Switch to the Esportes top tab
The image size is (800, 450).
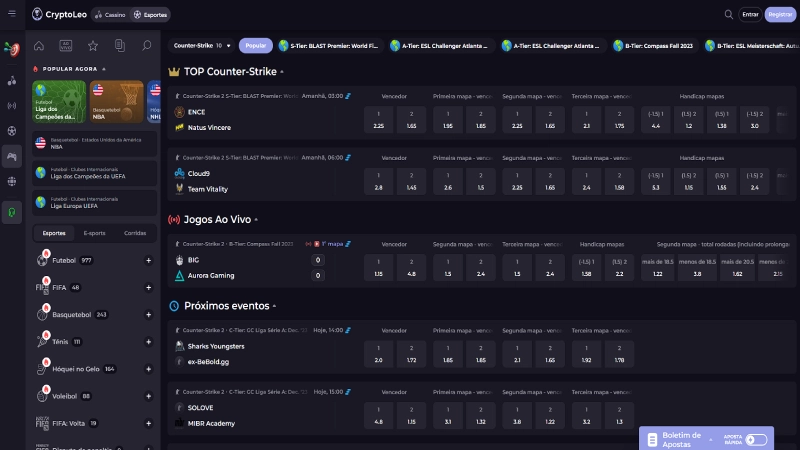click(150, 15)
